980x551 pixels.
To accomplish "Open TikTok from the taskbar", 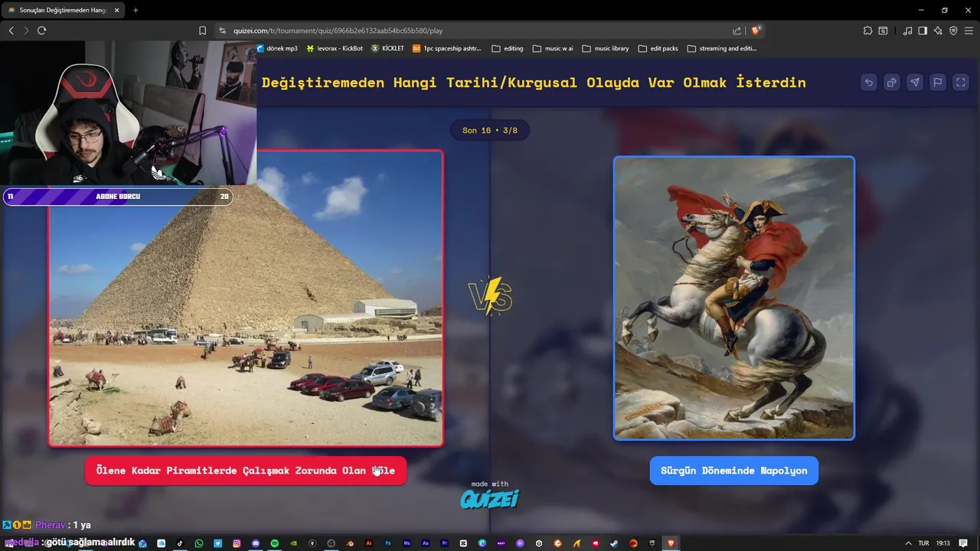I will coord(180,543).
